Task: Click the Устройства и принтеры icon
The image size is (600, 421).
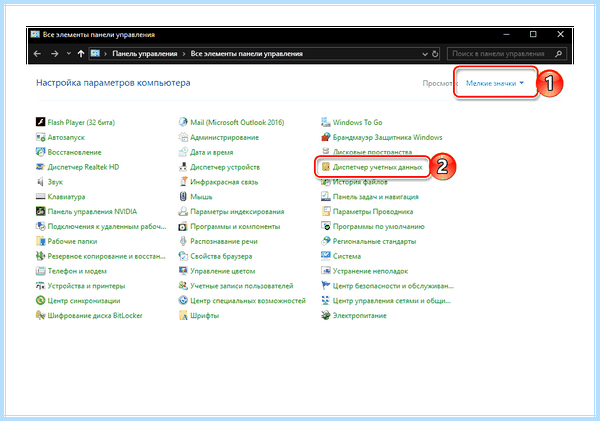Action: pyautogui.click(x=41, y=286)
